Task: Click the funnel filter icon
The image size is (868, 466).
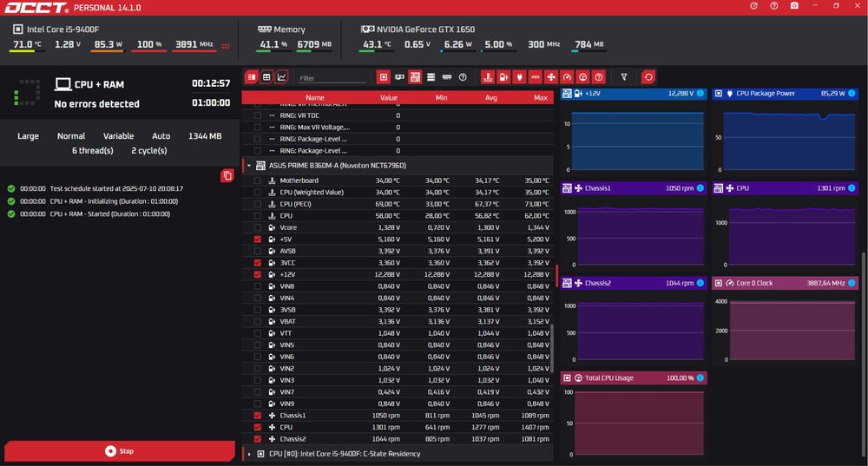Action: pyautogui.click(x=624, y=77)
